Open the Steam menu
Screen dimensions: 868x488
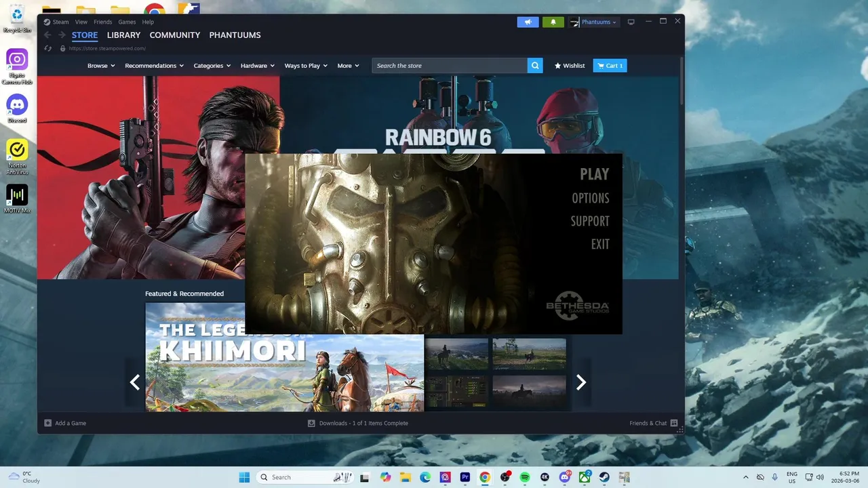click(56, 22)
